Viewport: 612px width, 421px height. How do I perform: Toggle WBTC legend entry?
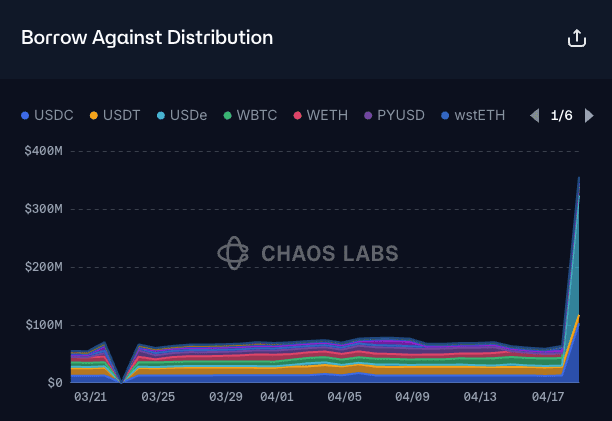(x=250, y=115)
